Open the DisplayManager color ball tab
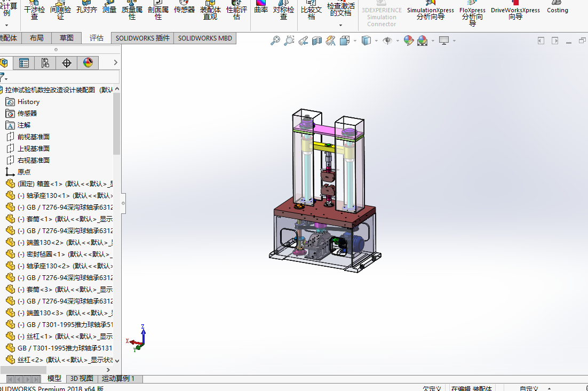Screen dimensions: 588x391 pos(88,63)
